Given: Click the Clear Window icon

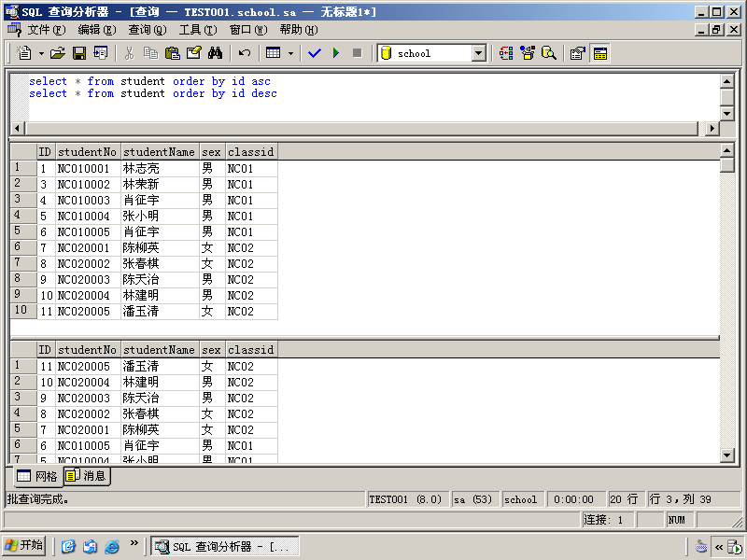Looking at the screenshot, I should pos(194,53).
